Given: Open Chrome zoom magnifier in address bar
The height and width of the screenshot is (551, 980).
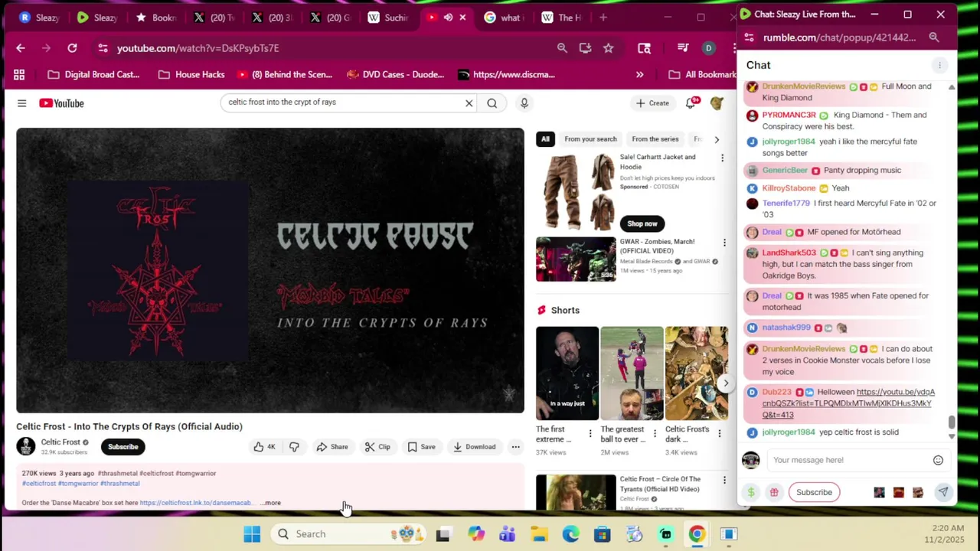Looking at the screenshot, I should (562, 48).
